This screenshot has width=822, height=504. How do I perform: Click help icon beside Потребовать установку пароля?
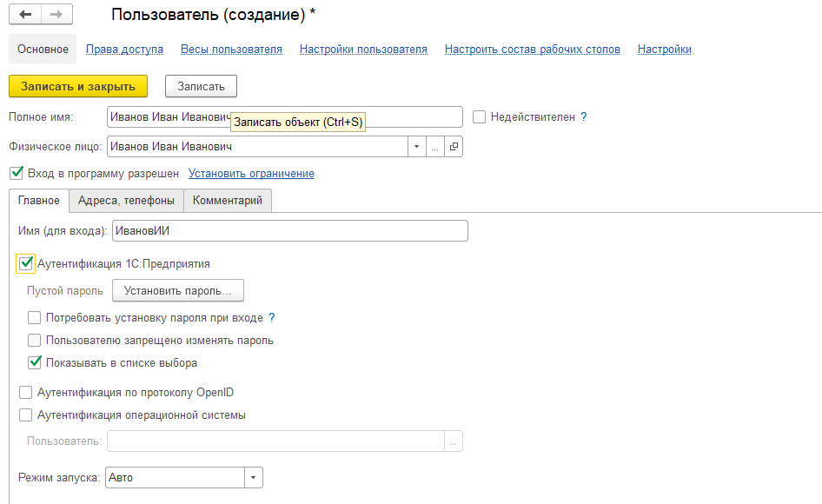coord(271,318)
